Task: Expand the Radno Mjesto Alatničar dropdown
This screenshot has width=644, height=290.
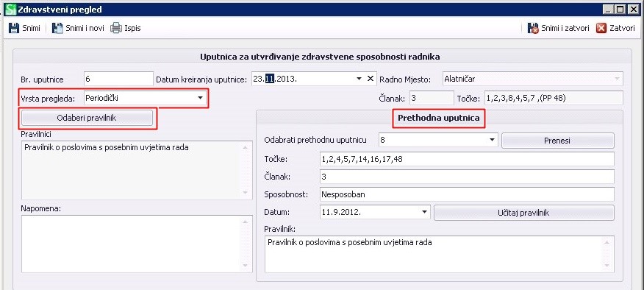Action: (617, 79)
